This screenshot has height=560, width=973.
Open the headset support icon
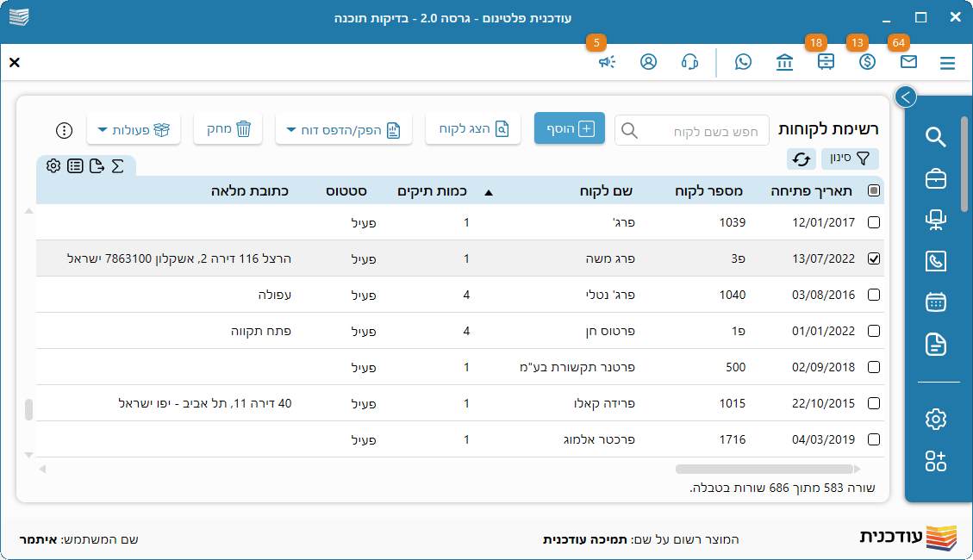689,62
